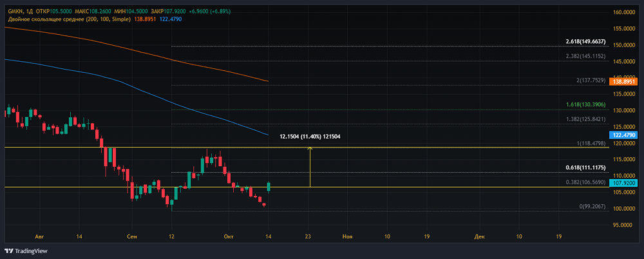Click the TradingView logo

pos(26,251)
